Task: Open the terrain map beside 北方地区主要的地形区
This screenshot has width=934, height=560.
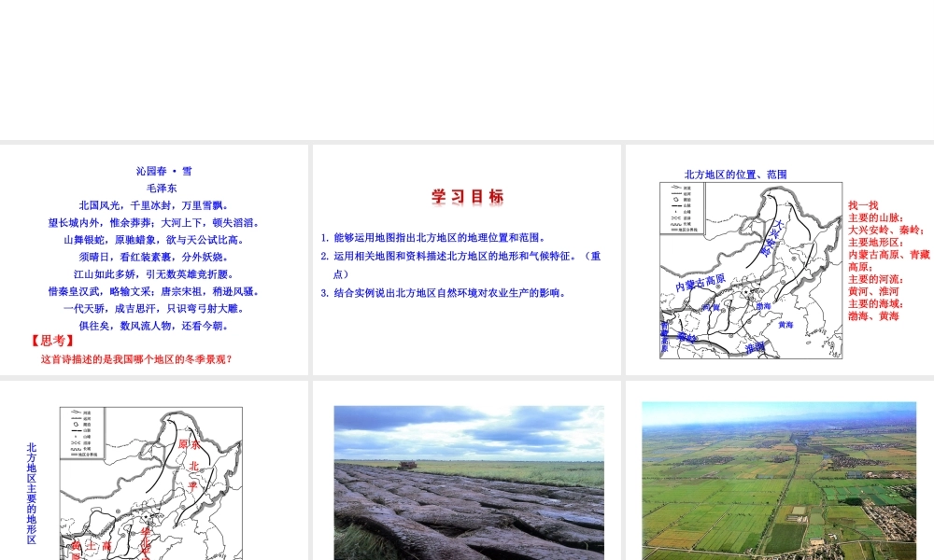Action: click(151, 483)
